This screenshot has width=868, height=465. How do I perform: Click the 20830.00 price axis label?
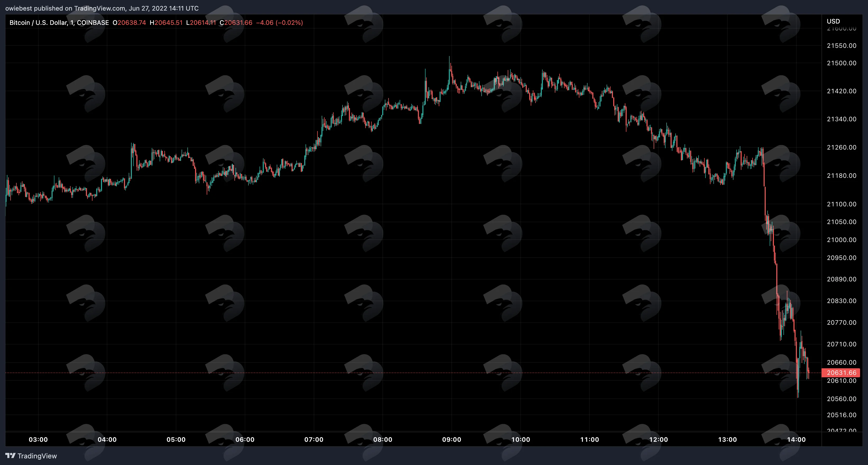pyautogui.click(x=841, y=301)
